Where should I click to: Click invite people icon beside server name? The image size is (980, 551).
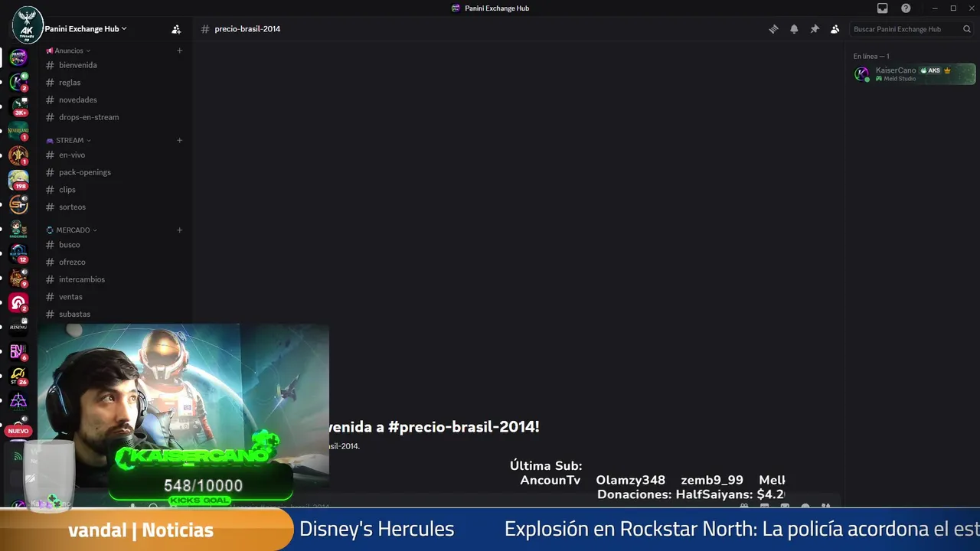coord(176,29)
